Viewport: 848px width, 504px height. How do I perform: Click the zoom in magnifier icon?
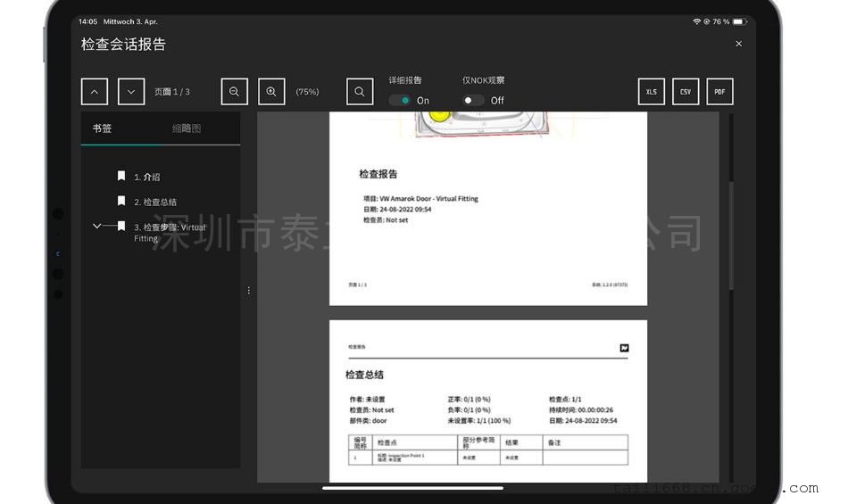click(x=271, y=92)
